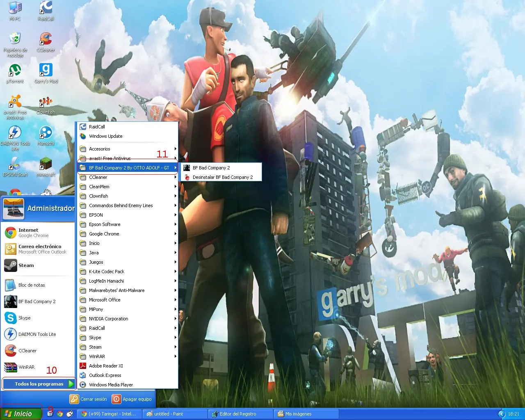This screenshot has width=525, height=420.
Task: Switch to the Taringa! Chrome taskbar window
Action: point(110,414)
